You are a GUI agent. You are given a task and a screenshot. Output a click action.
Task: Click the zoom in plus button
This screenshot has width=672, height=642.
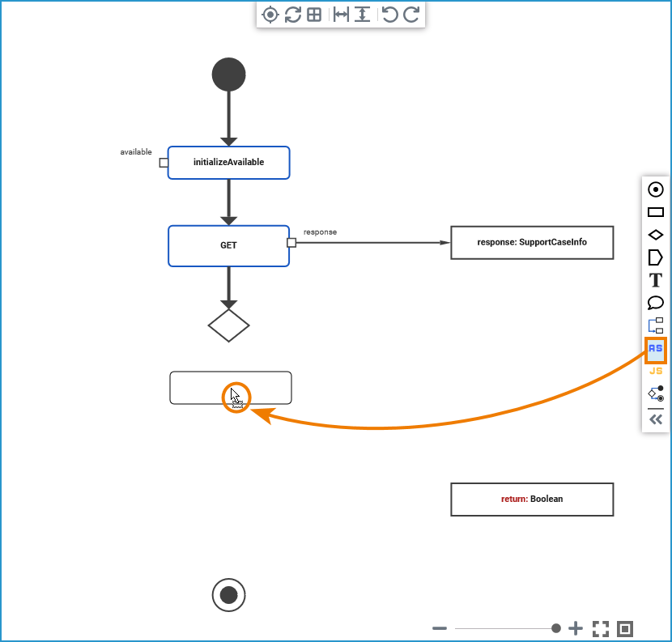(x=576, y=628)
